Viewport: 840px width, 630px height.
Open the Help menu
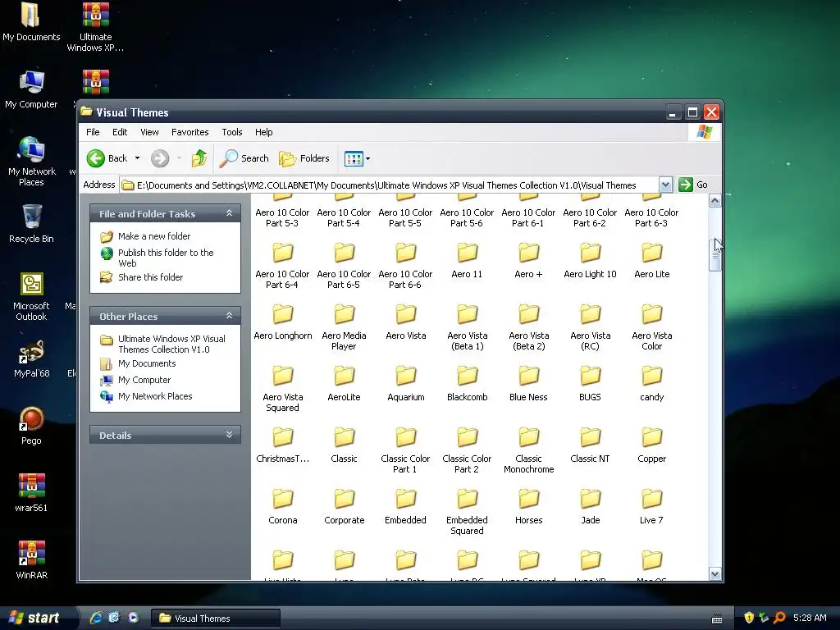263,132
